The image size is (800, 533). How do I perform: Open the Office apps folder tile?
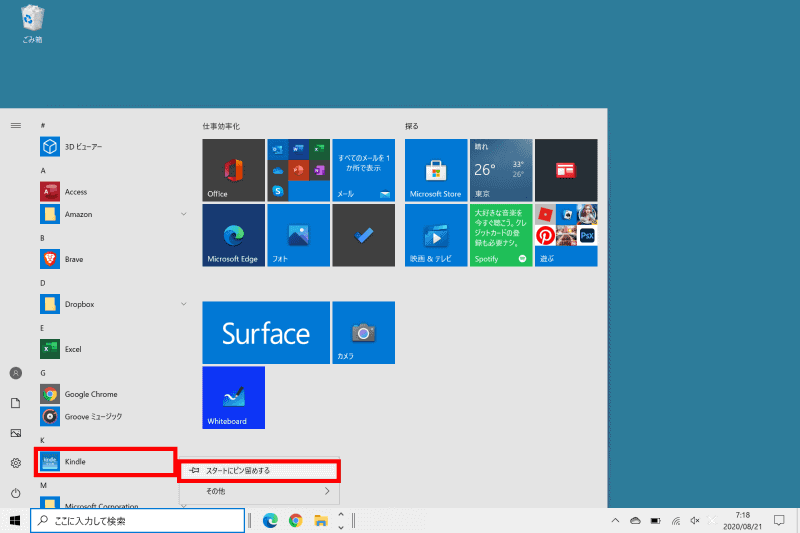tap(298, 170)
